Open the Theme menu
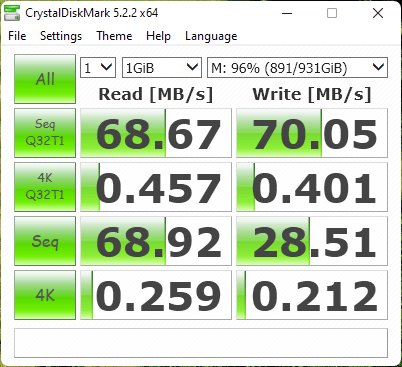402x367 pixels. pos(114,36)
